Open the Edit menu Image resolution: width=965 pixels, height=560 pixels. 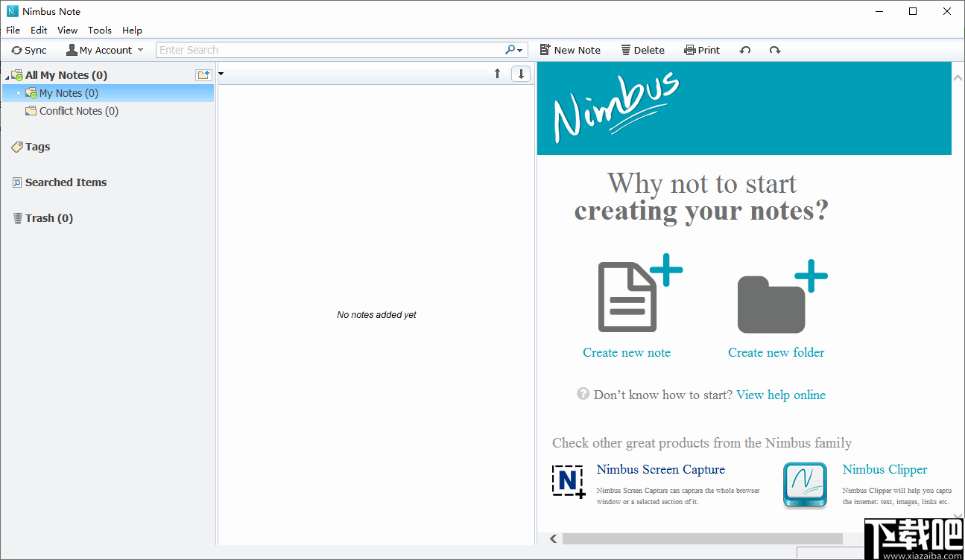(x=39, y=31)
